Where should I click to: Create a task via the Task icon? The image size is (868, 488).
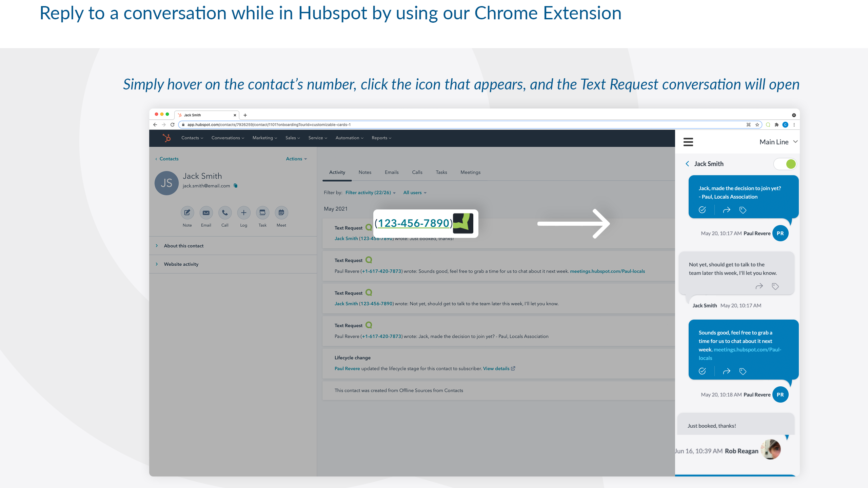262,213
